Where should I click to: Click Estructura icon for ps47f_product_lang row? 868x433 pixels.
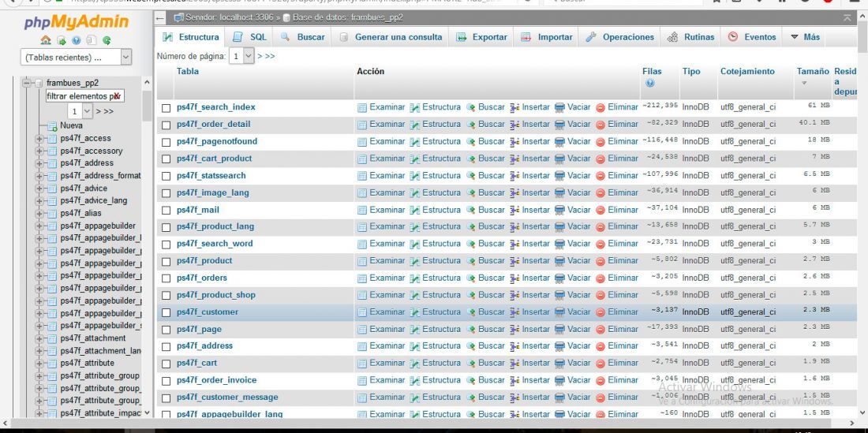pyautogui.click(x=414, y=227)
